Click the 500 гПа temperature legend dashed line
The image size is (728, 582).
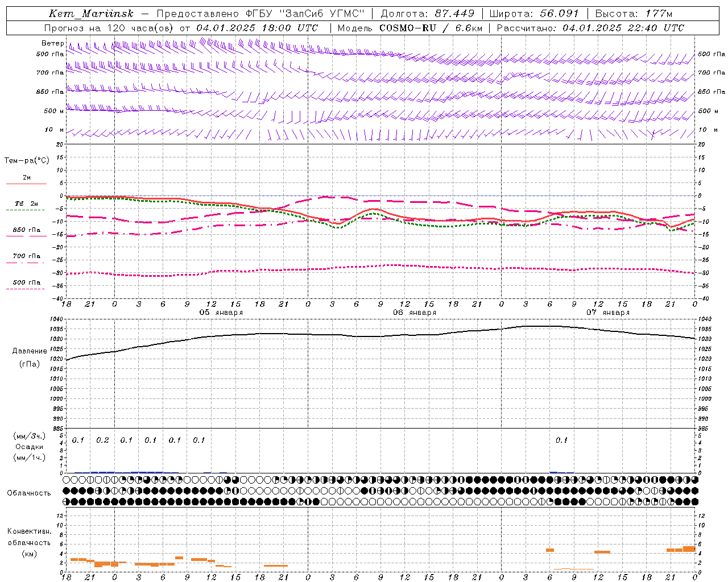point(26,289)
